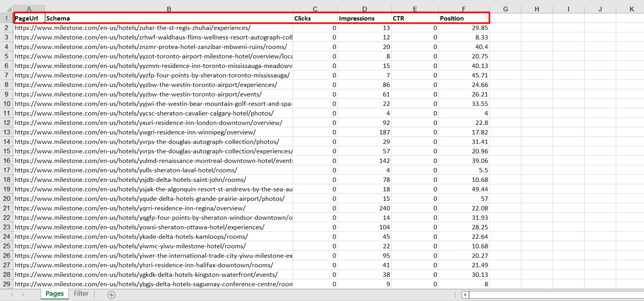Select column B header
Screen dimensions: 644x301
[x=169, y=9]
